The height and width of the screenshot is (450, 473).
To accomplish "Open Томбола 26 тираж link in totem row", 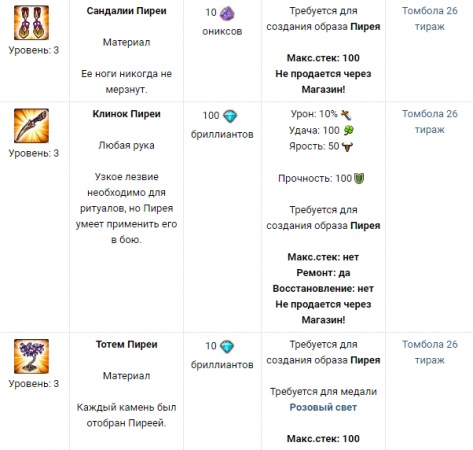I will pos(429,352).
